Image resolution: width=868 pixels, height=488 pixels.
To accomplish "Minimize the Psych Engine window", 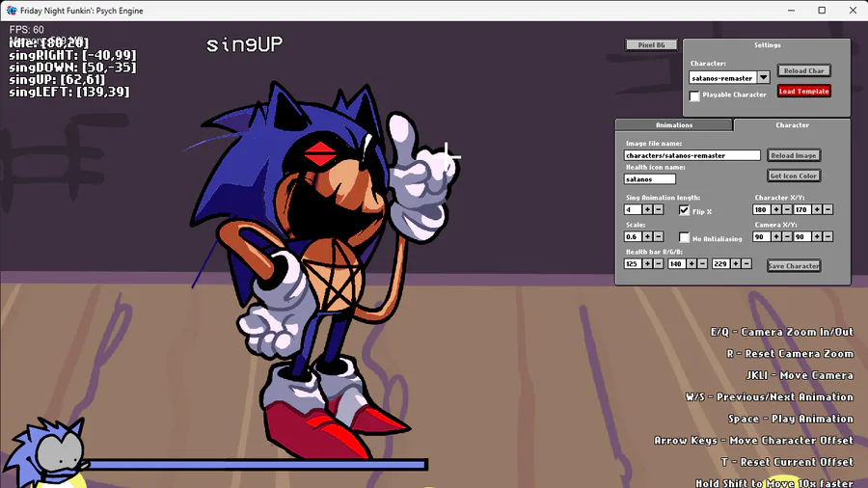I will 791,11.
